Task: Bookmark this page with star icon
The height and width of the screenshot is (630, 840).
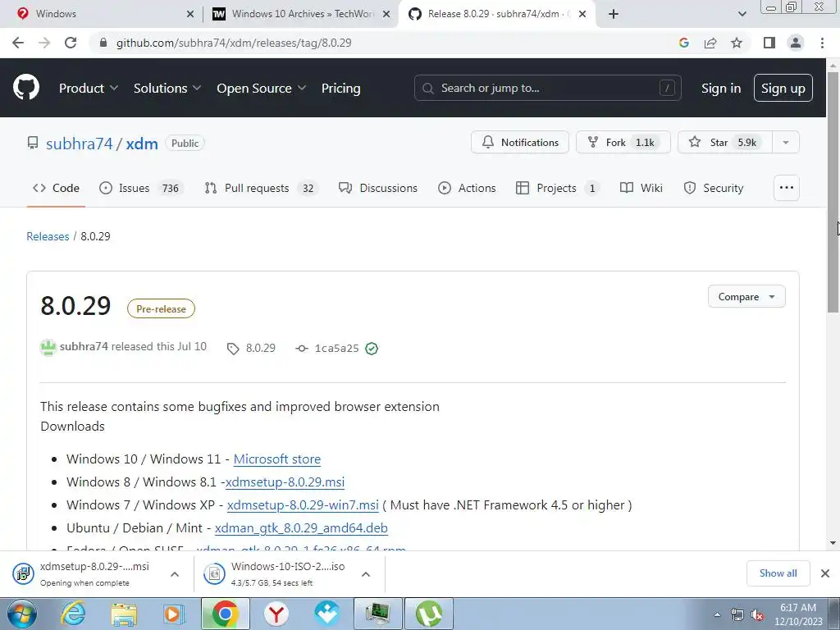Action: coord(737,43)
